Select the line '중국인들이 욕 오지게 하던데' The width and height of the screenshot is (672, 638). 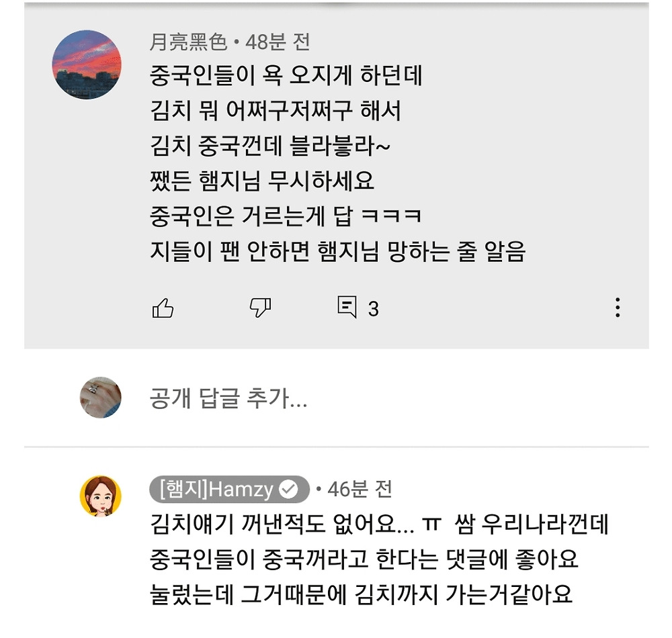tap(286, 76)
